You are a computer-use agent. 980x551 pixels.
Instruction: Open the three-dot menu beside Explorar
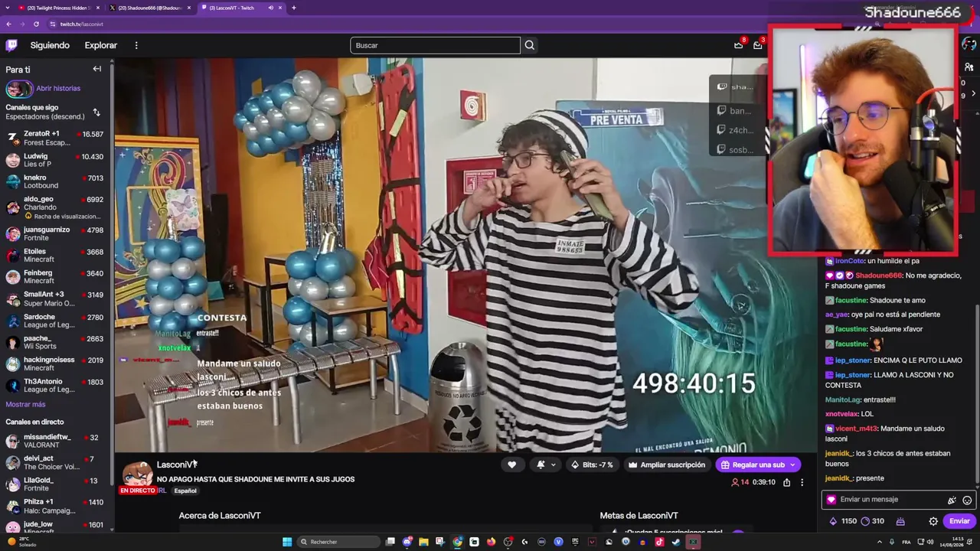136,45
